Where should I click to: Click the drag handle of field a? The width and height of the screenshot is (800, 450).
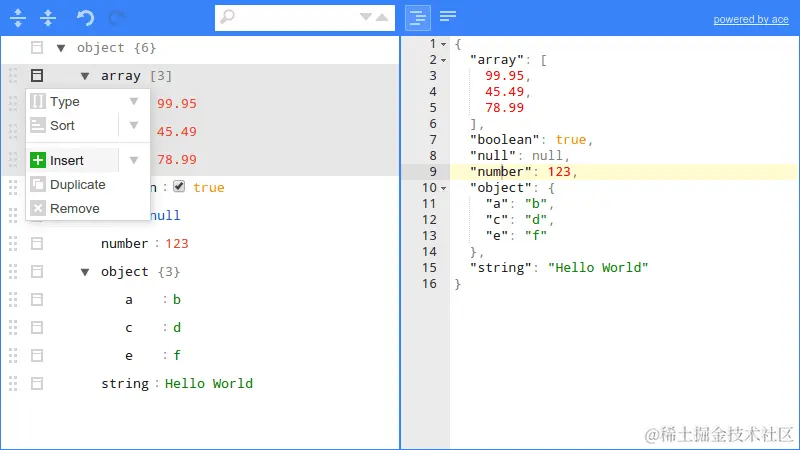pyautogui.click(x=13, y=299)
